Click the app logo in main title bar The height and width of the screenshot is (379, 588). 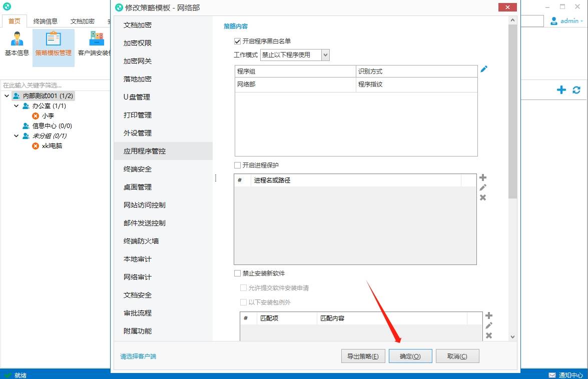7,6
